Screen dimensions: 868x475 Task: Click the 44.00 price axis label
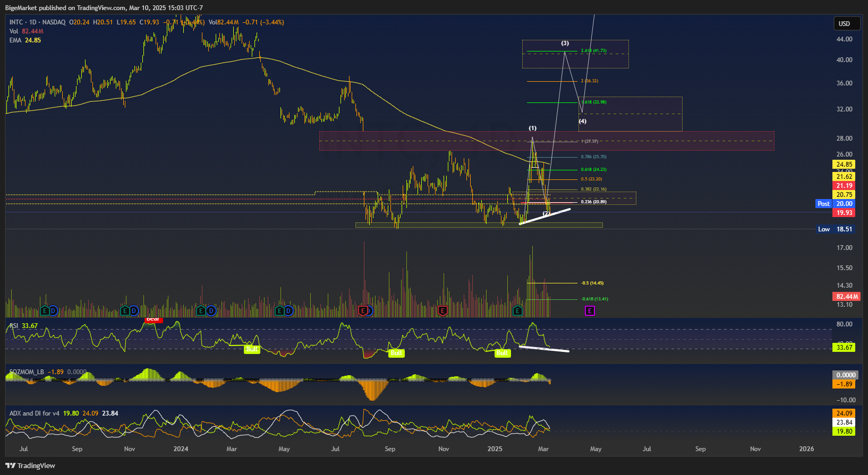pos(844,39)
